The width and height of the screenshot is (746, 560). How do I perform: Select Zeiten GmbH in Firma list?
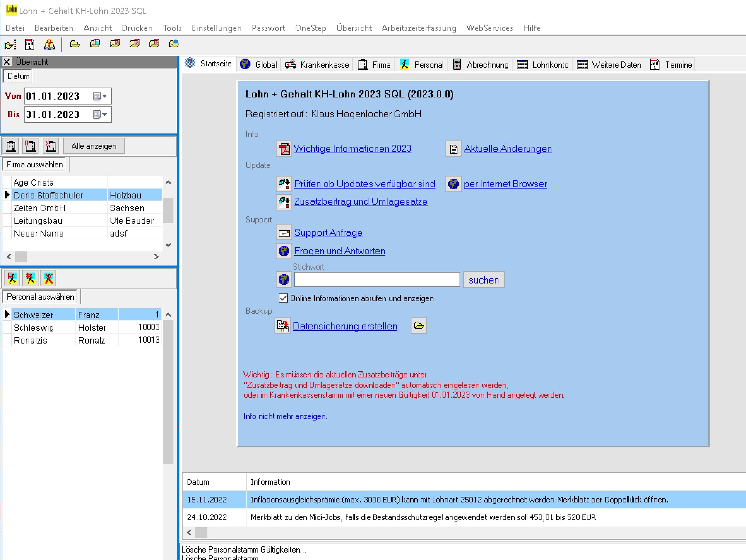pos(83,208)
